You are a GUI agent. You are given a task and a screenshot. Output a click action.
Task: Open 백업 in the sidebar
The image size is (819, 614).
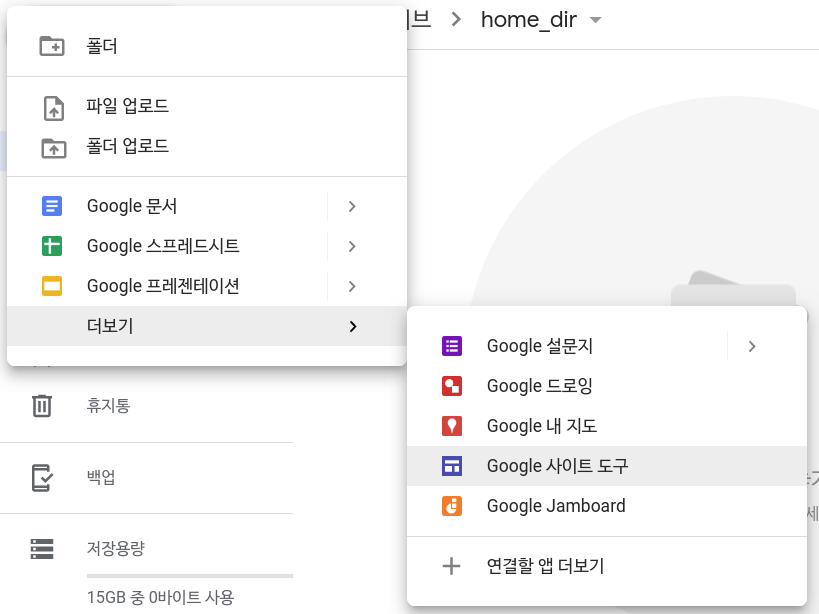click(x=101, y=477)
